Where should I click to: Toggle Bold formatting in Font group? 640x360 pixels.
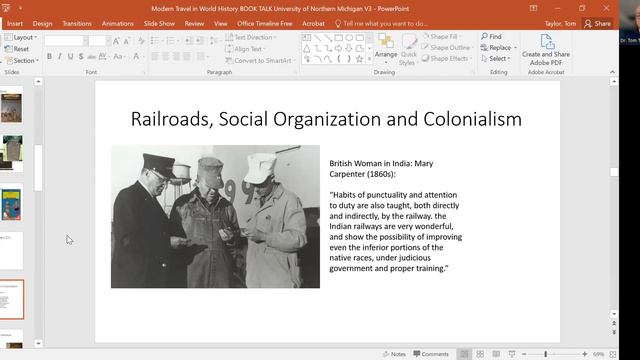(x=49, y=56)
